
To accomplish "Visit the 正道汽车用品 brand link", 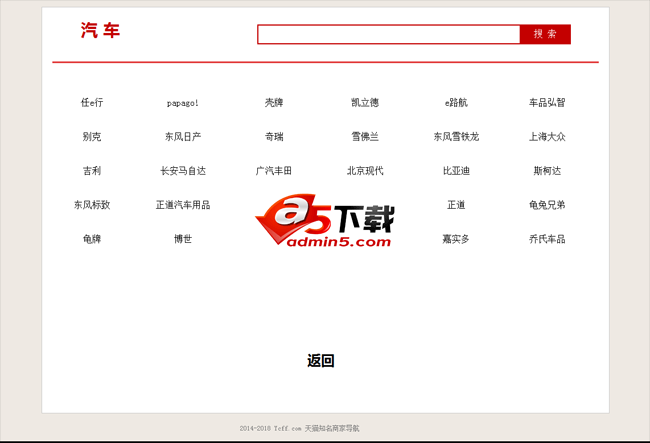I will pos(183,204).
